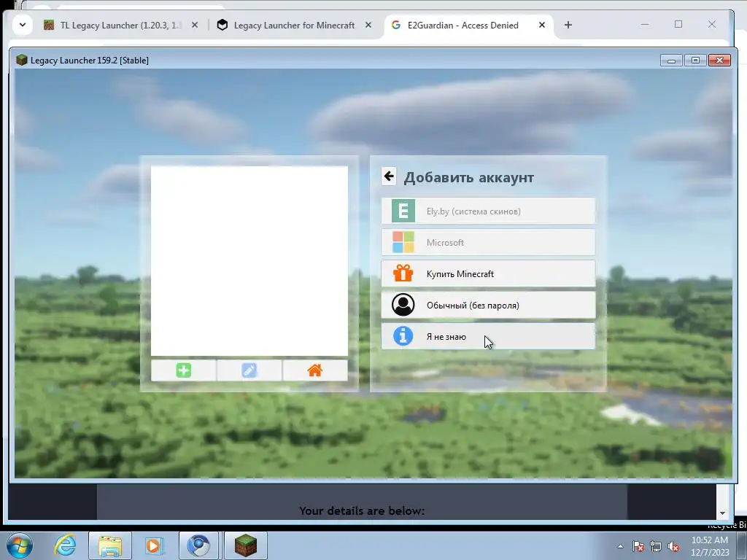
Task: Maximize the Legacy Launcher window
Action: (695, 61)
